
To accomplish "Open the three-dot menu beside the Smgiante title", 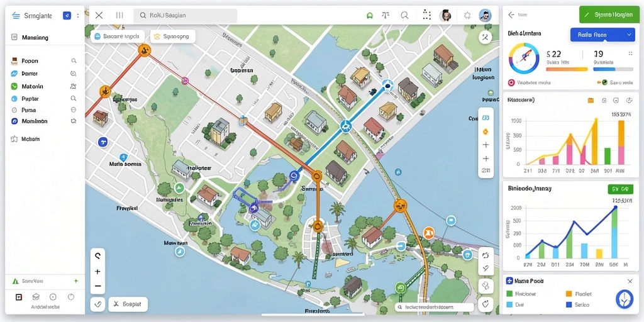I will tap(77, 16).
